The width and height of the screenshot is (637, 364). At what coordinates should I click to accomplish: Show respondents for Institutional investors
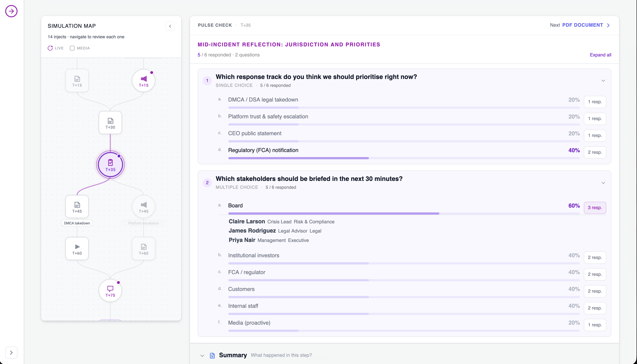click(595, 257)
